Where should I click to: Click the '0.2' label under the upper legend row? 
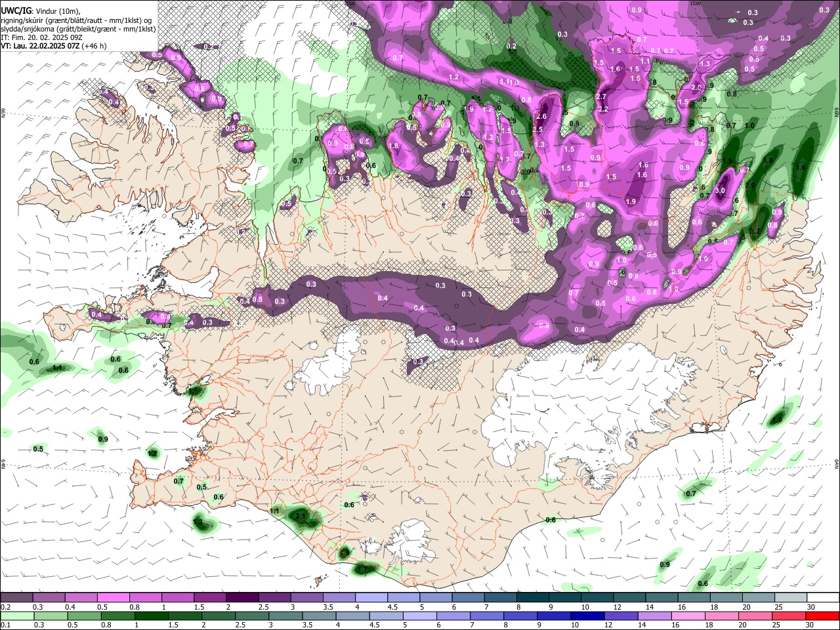pyautogui.click(x=5, y=607)
